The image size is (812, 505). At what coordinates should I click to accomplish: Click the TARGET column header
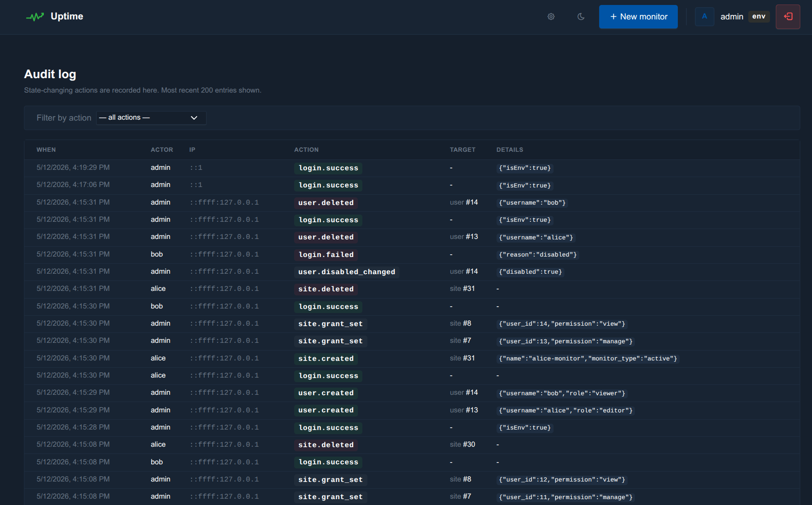coord(462,150)
